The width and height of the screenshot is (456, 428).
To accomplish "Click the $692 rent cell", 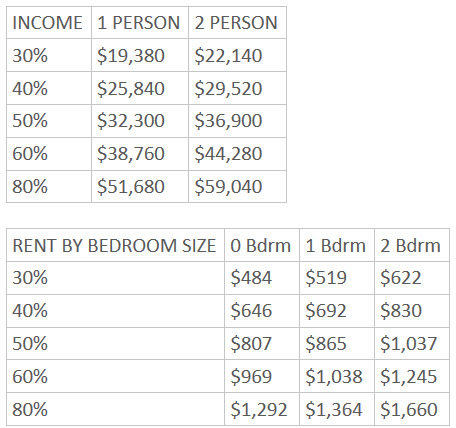I will (x=337, y=310).
